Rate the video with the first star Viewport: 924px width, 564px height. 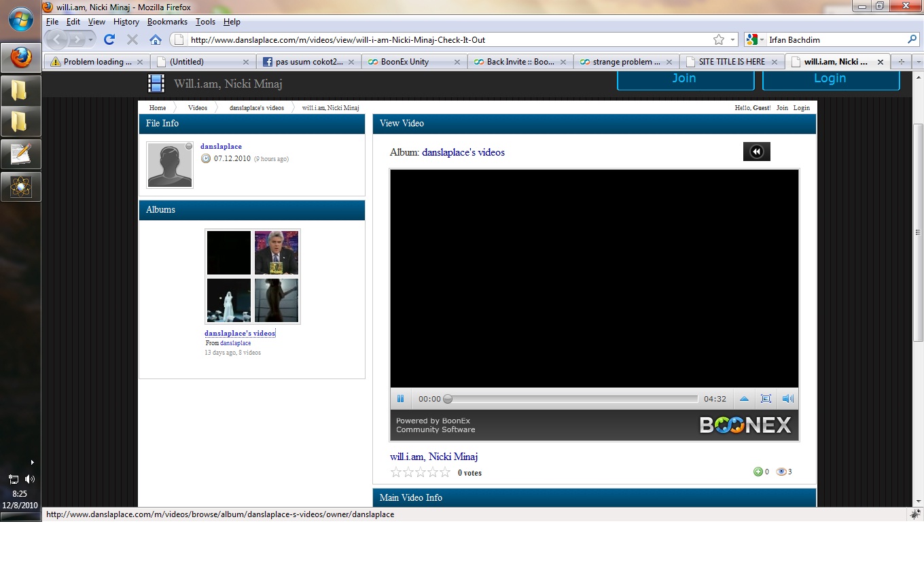[x=396, y=472]
